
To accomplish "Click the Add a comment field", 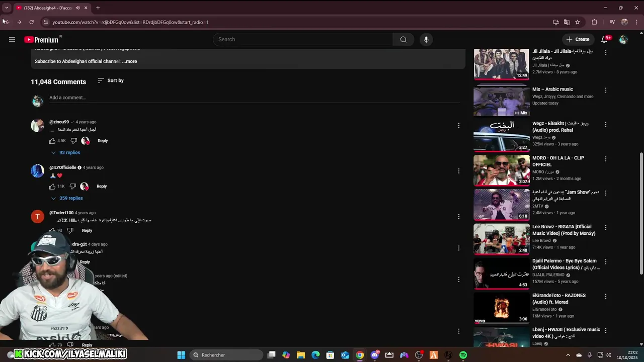I will 255,98.
